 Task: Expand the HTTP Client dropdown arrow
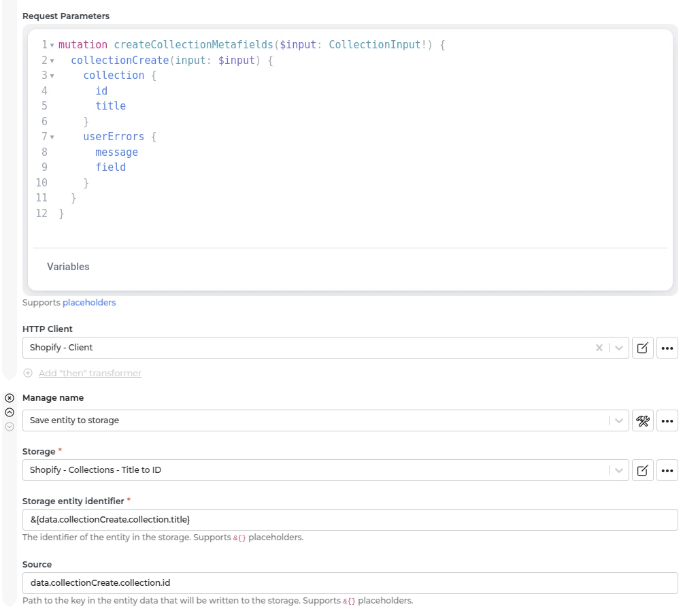click(x=619, y=348)
